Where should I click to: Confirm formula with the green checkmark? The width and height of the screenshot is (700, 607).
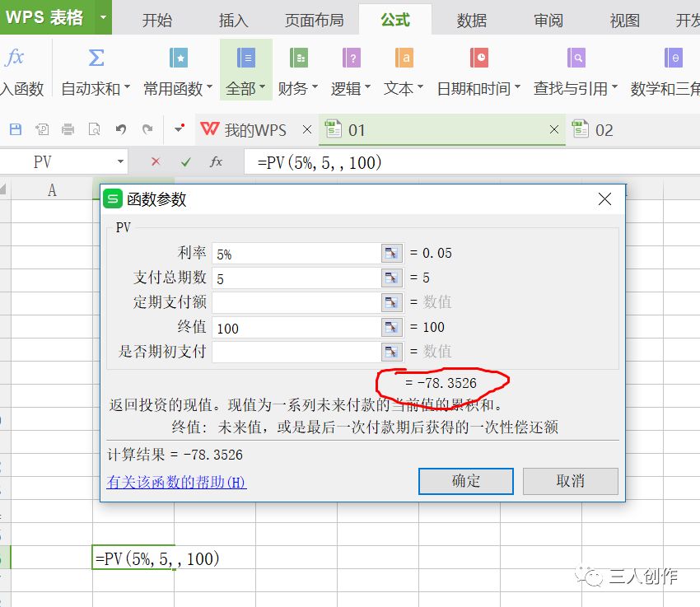click(x=186, y=162)
